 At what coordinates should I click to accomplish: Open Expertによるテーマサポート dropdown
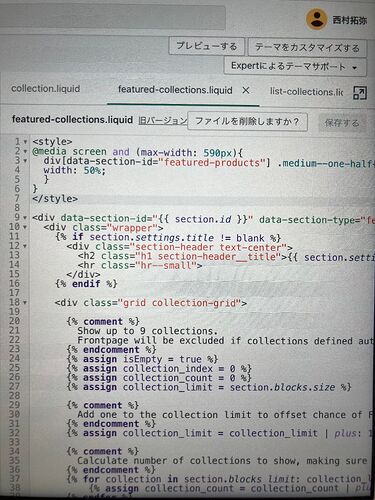pyautogui.click(x=295, y=66)
